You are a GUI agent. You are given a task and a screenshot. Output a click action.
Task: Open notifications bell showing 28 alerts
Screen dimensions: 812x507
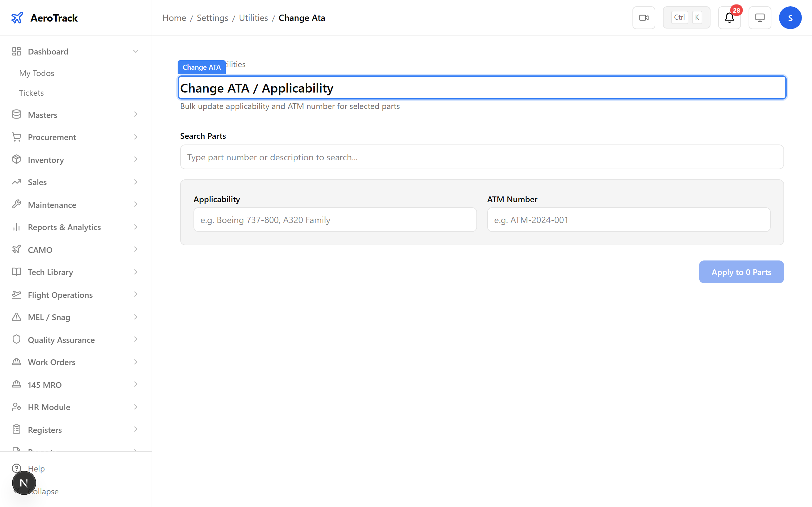tap(729, 17)
